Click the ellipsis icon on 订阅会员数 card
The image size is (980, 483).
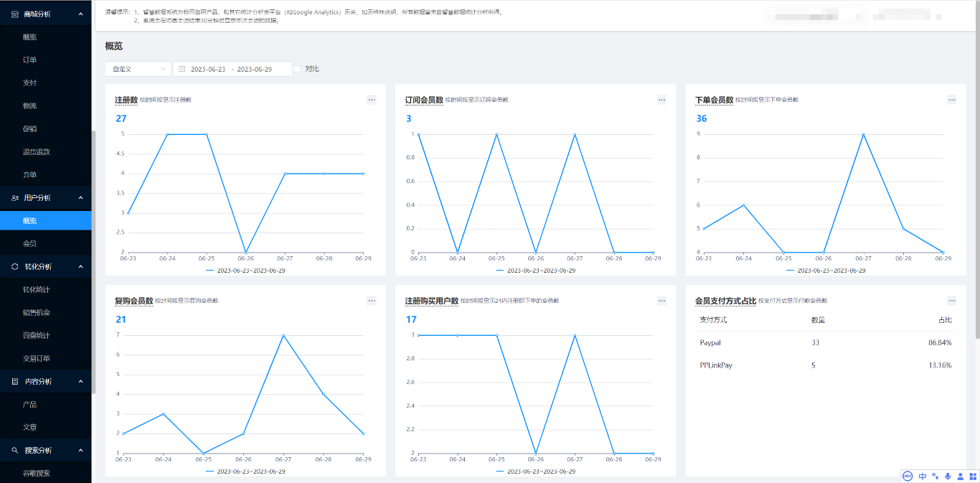pyautogui.click(x=661, y=100)
